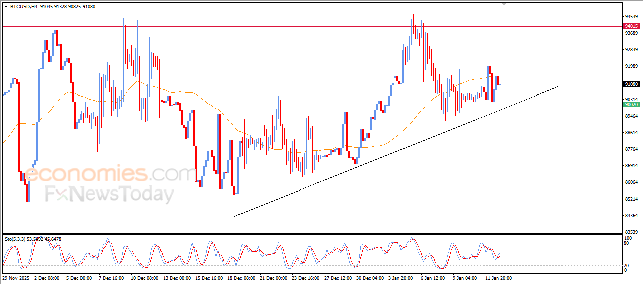Screen dimensions: 644x285
Task: Click the 15 Dec 16:00 time label
Action: [209, 278]
